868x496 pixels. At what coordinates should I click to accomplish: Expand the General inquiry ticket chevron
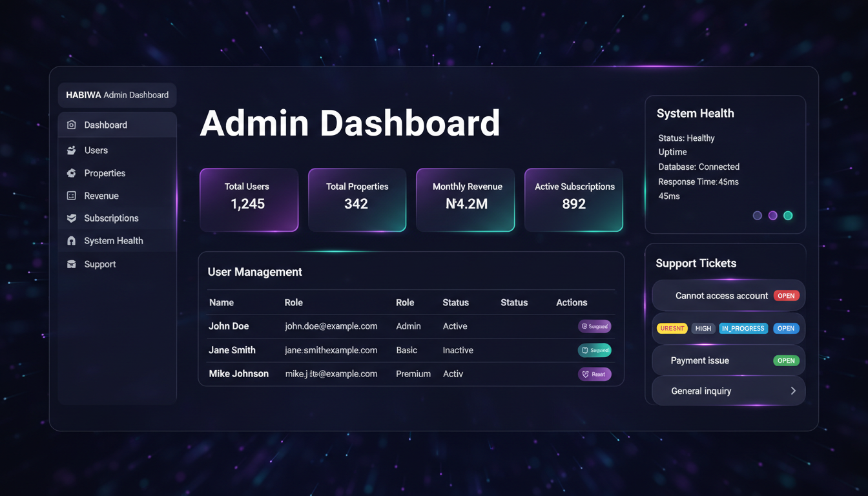click(793, 391)
